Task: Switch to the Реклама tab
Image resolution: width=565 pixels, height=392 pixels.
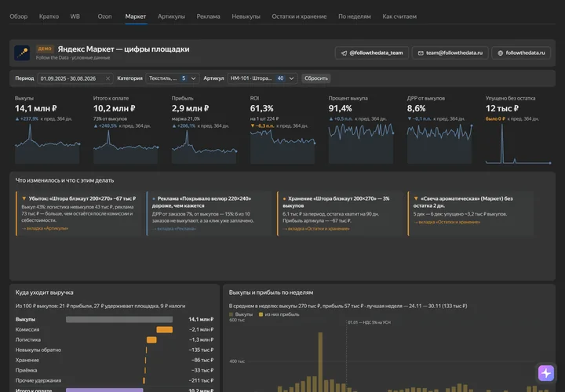Action: point(208,16)
